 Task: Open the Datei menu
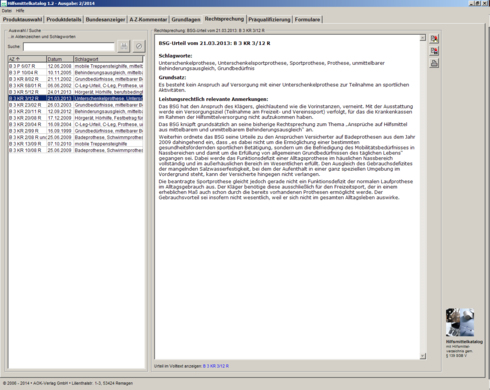(7, 11)
